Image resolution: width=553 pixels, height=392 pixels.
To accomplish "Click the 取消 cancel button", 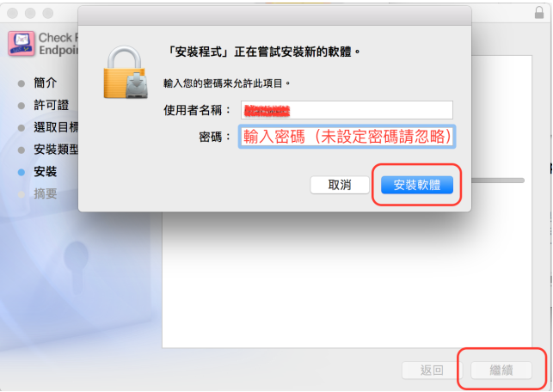I will [x=340, y=185].
